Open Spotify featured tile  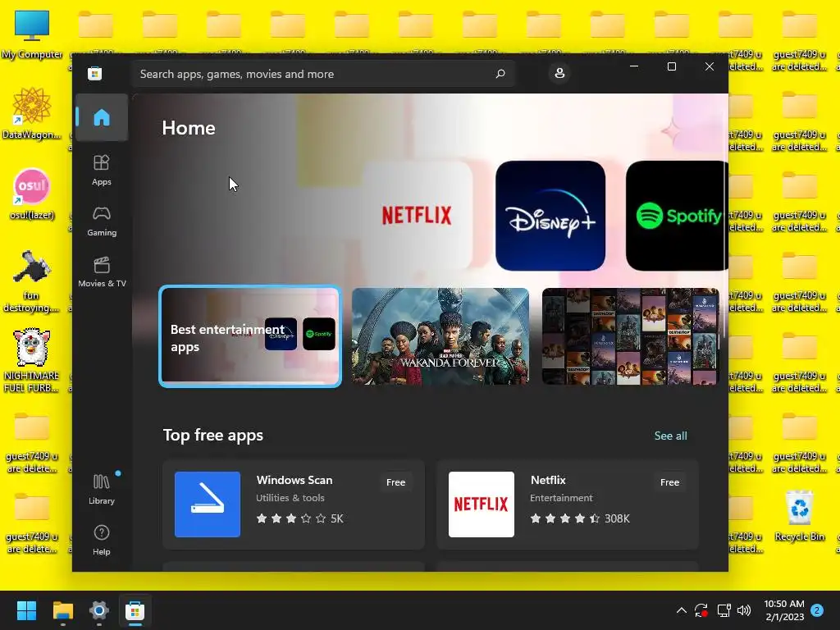pyautogui.click(x=677, y=216)
